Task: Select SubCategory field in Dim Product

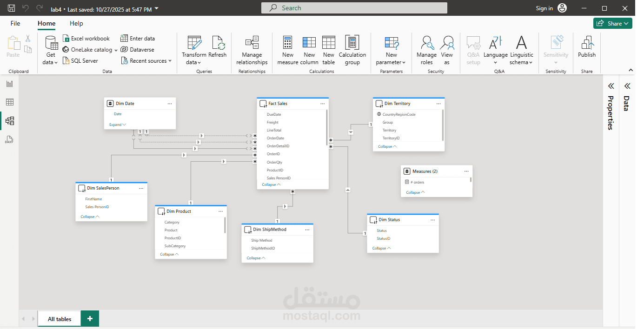Action: point(175,246)
